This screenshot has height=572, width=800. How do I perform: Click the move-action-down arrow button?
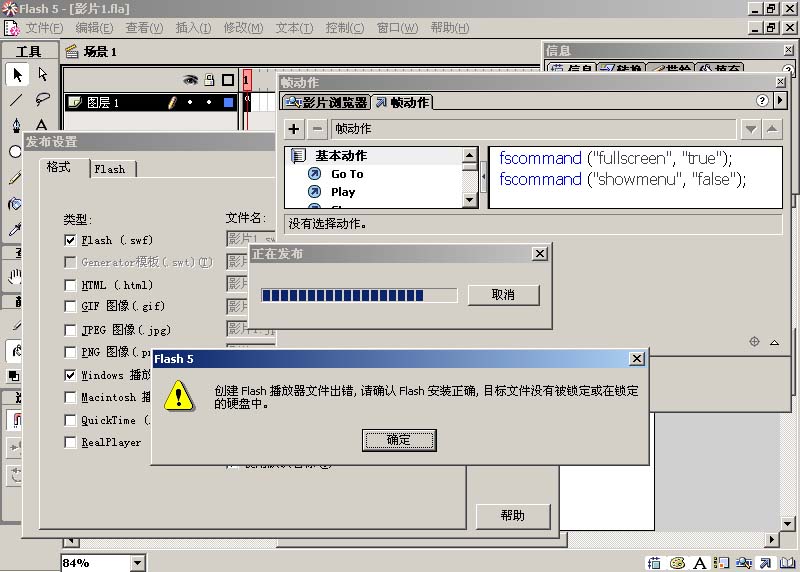[751, 129]
